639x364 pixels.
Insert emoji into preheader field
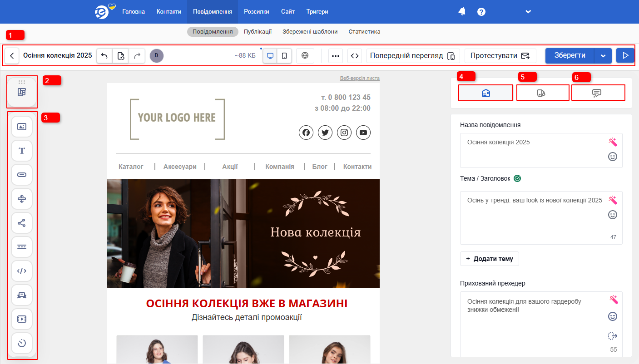click(x=613, y=316)
